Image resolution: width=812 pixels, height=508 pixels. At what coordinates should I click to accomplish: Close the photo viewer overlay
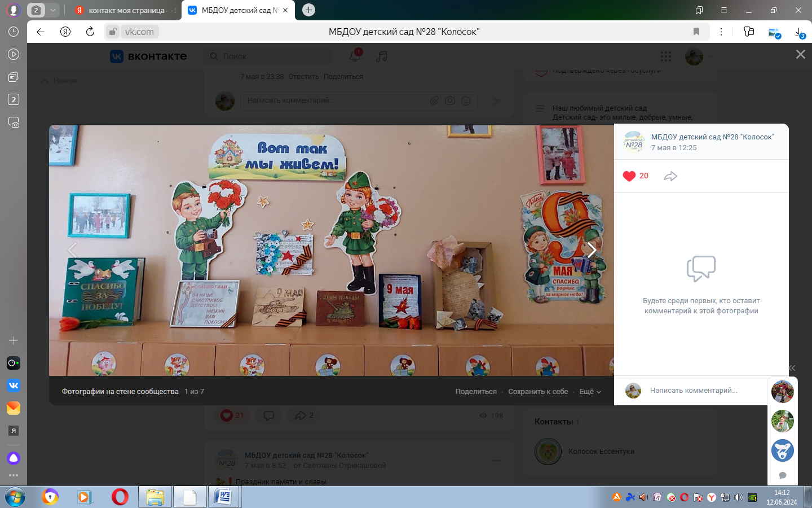[800, 54]
